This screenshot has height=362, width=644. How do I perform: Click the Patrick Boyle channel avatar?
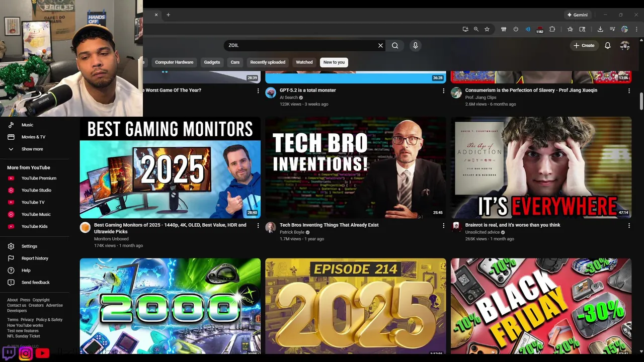[271, 227]
